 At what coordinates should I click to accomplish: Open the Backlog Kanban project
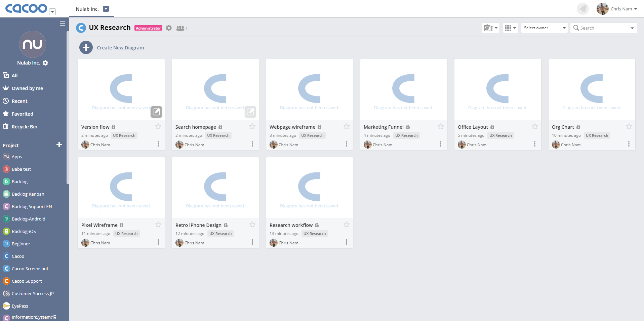tap(28, 194)
